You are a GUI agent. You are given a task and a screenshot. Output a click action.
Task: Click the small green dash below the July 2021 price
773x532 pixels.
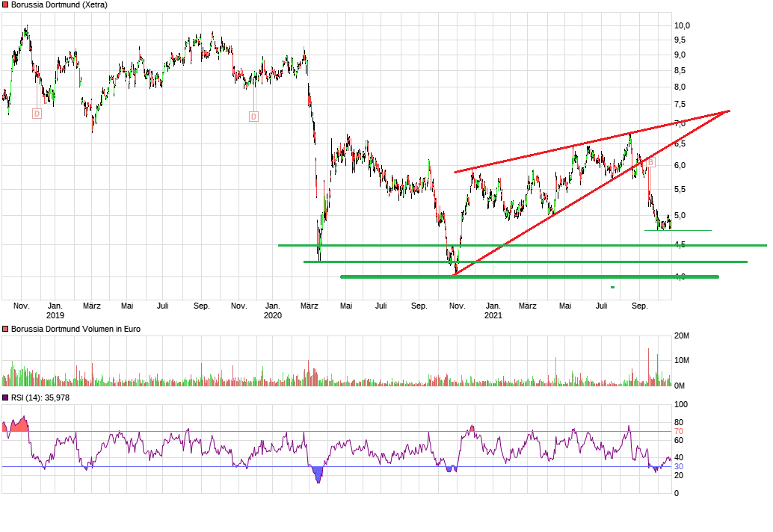pyautogui.click(x=612, y=287)
